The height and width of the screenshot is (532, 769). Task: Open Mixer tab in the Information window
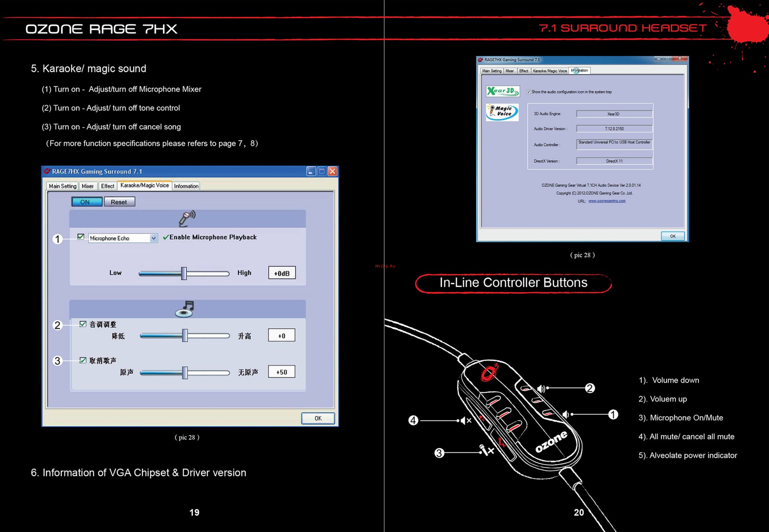(510, 71)
